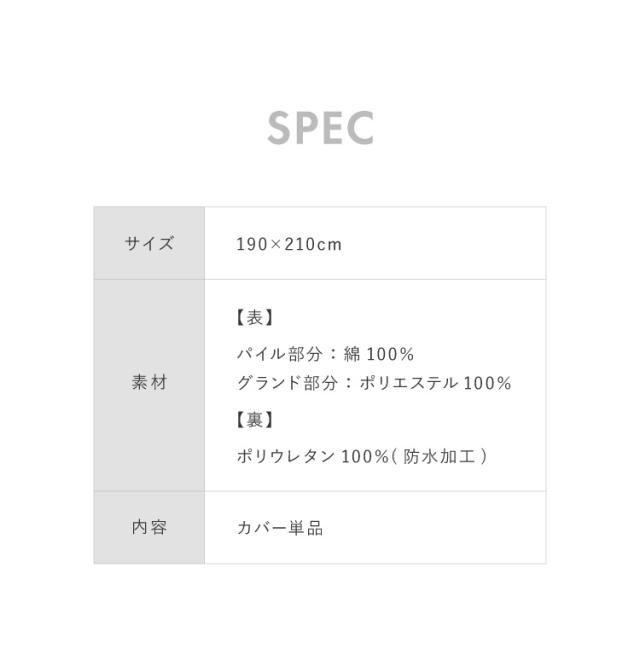Screen dimensions: 640x649
Task: Click the letter S in SPEC
Action: pyautogui.click(x=280, y=128)
